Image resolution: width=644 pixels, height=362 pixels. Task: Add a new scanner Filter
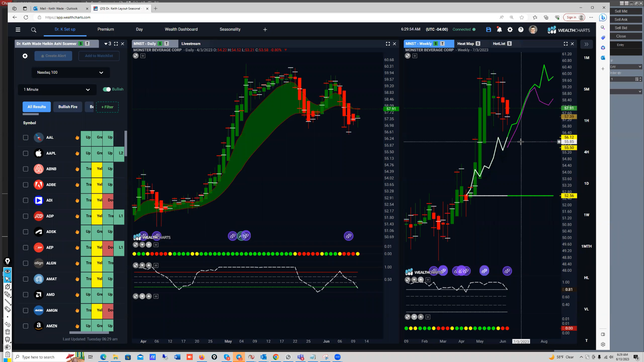107,107
